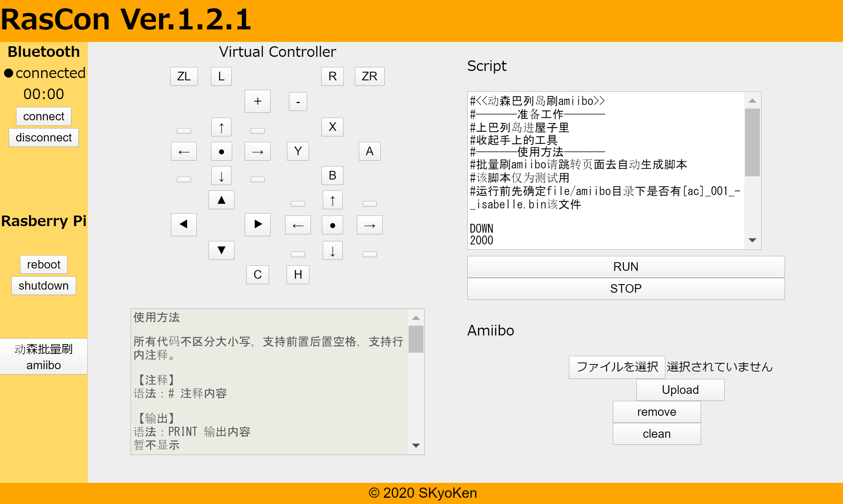Image resolution: width=843 pixels, height=504 pixels.
Task: Click scroll-down arrow in usage instructions panel
Action: coord(416,445)
